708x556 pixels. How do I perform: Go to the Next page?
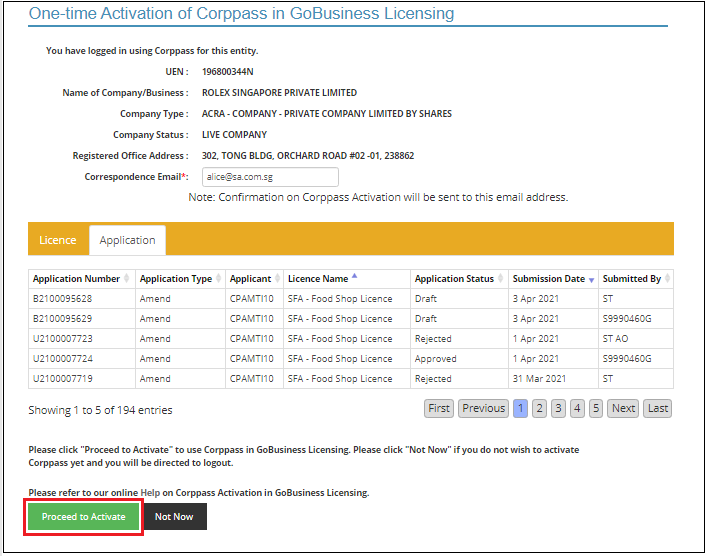pos(623,408)
